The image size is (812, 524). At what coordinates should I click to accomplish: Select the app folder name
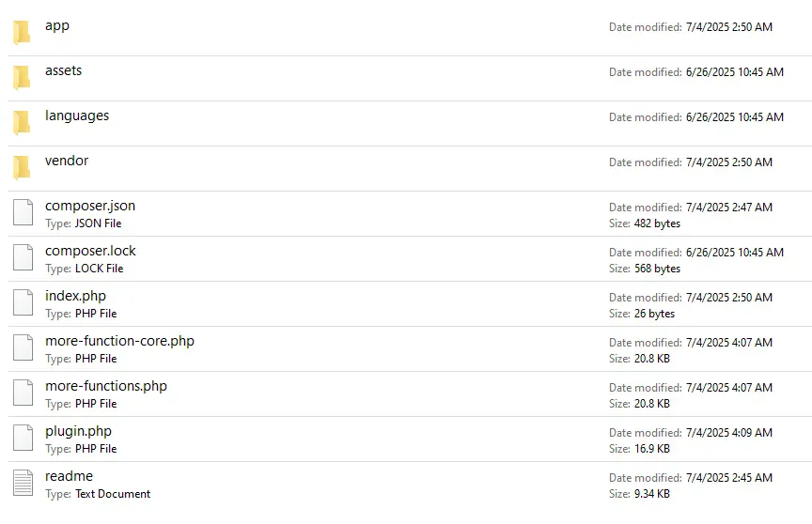click(x=57, y=25)
